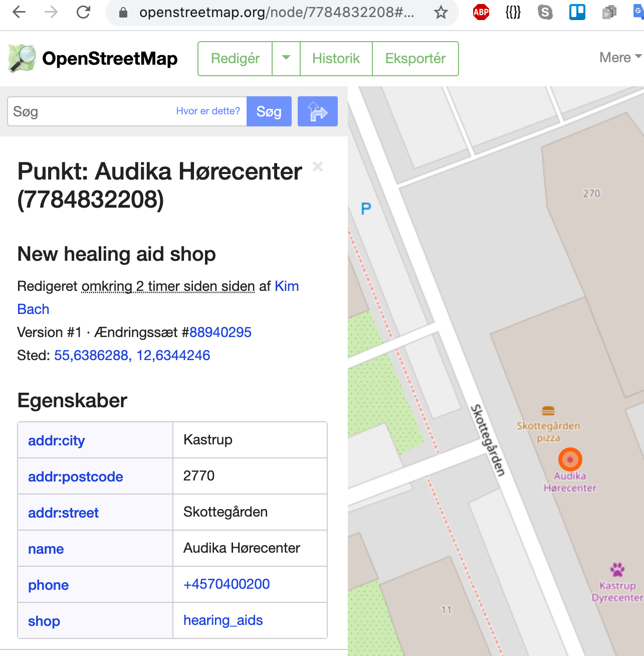
Task: Open directions with the blue arrow button
Action: (x=318, y=111)
